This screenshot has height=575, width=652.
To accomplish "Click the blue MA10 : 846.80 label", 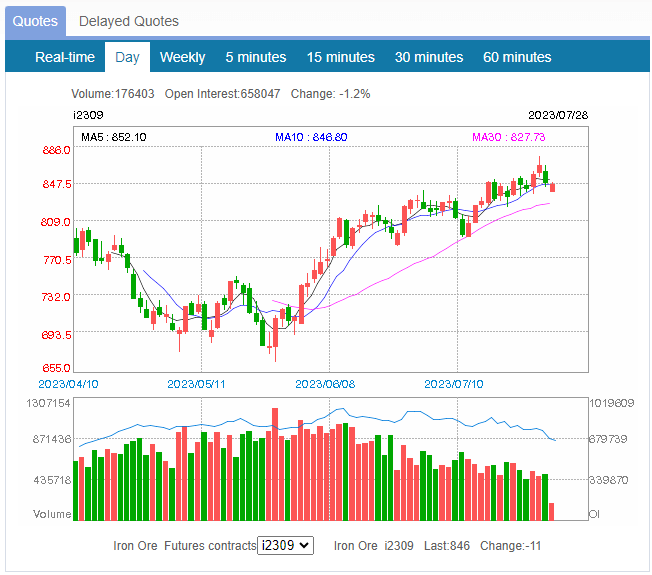I will coord(311,137).
